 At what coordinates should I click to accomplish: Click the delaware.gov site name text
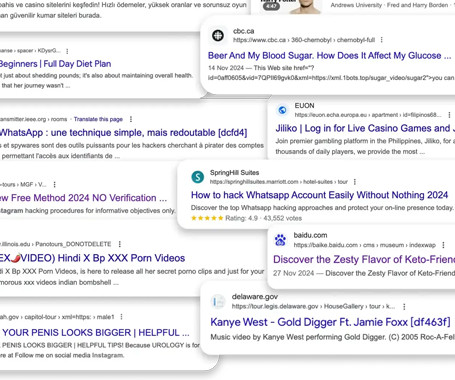click(x=255, y=297)
